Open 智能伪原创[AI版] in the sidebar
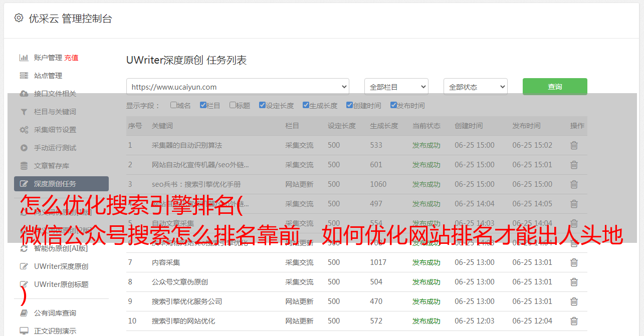 pos(61,248)
